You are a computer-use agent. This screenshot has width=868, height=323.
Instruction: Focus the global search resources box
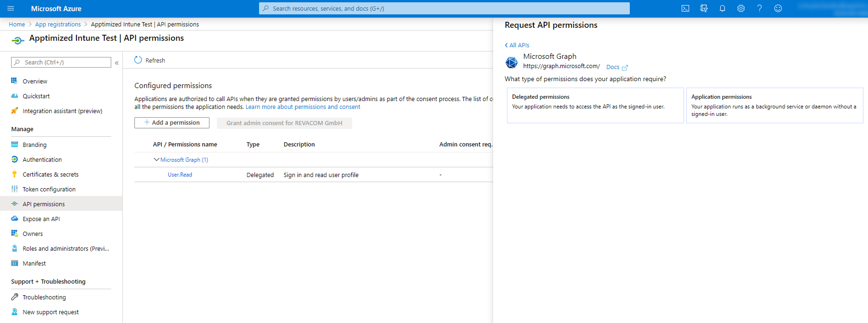444,8
